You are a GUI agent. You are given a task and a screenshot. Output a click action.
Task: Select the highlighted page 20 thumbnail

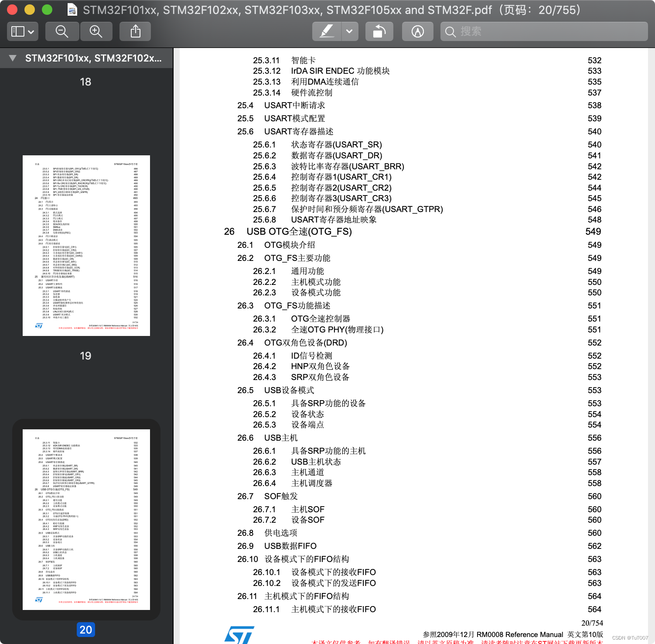click(85, 519)
